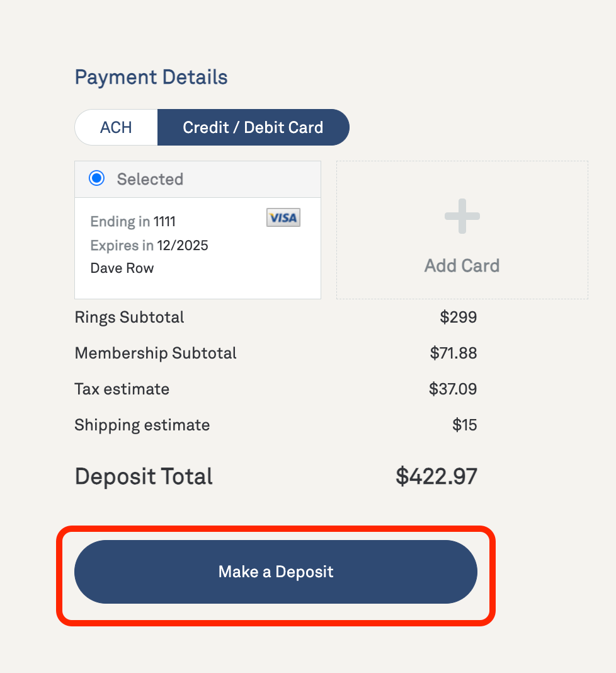Click the $422.97 deposit total amount

pos(436,476)
